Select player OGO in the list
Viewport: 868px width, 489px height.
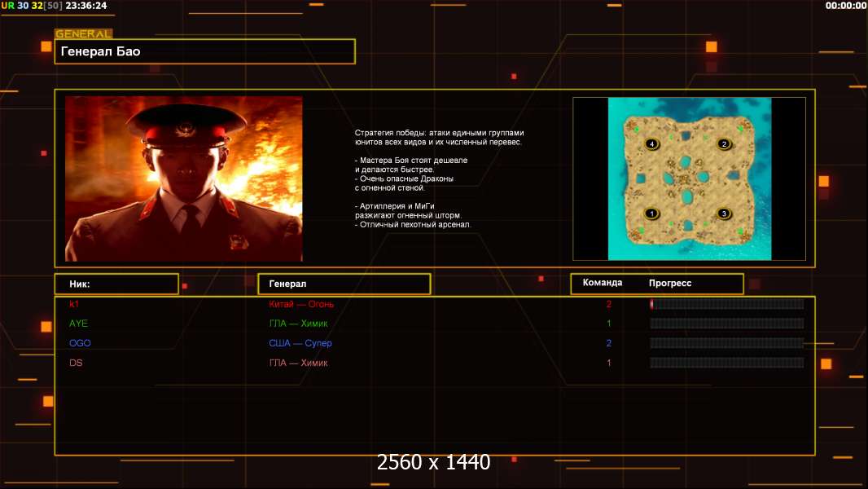(x=80, y=343)
